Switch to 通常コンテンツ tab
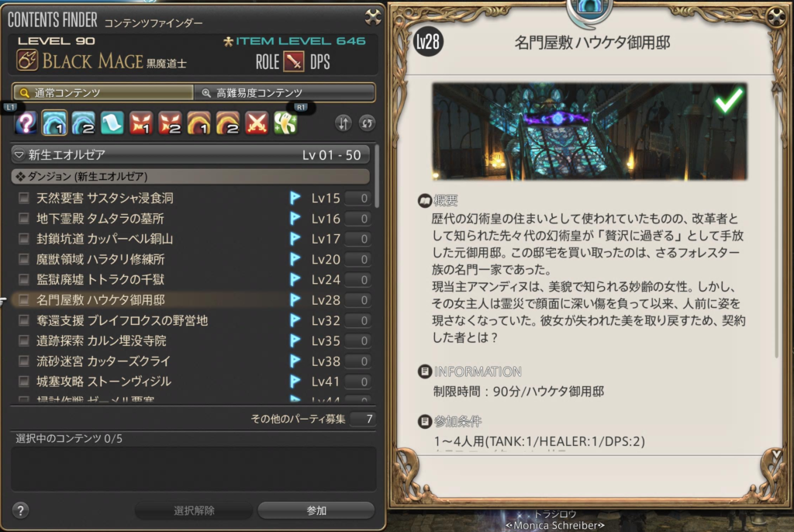Screen dimensions: 794x532 [103, 93]
